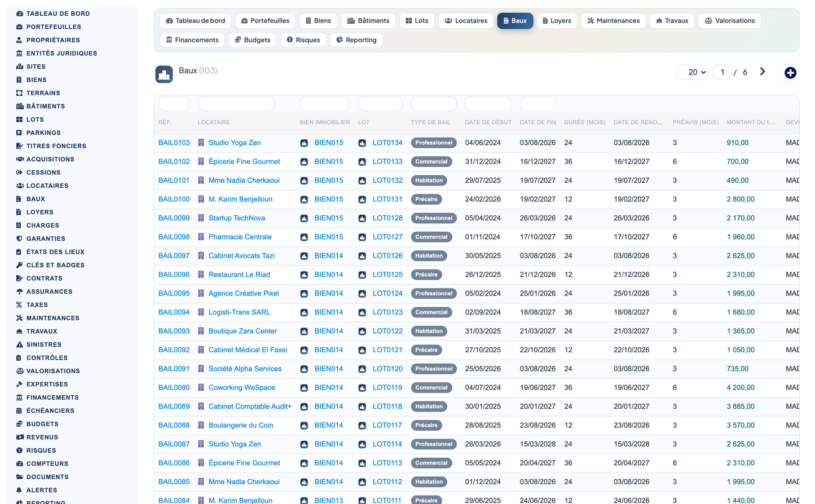Screen dimensions: 815x504
Task: Click the Réf. filter field
Action: point(174,104)
